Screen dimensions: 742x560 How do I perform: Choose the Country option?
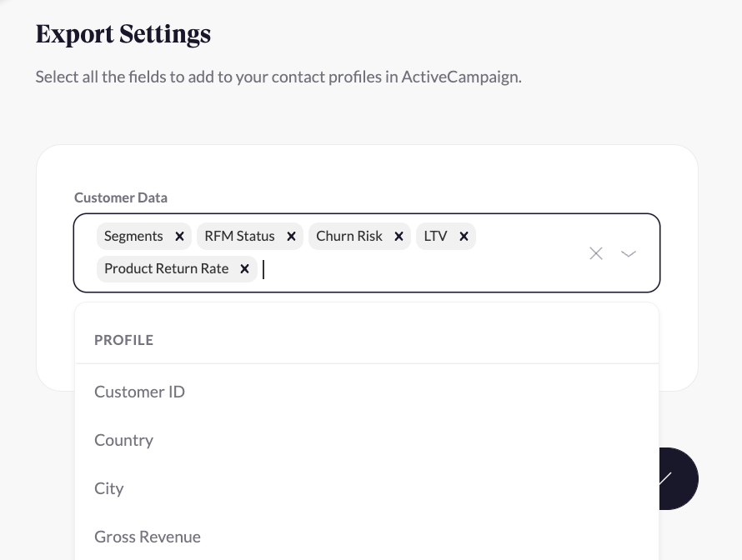pyautogui.click(x=123, y=440)
